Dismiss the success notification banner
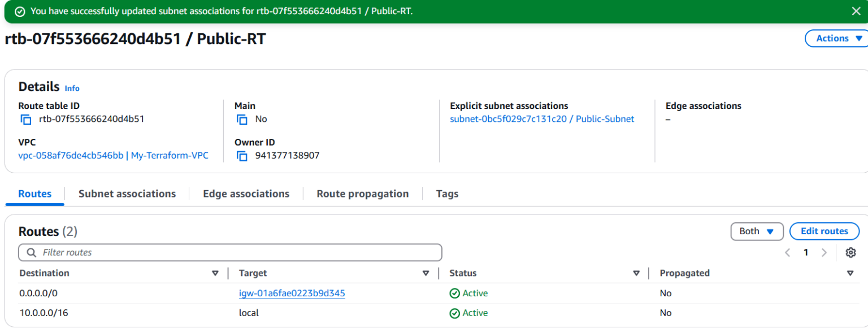The image size is (868, 329). tap(856, 11)
